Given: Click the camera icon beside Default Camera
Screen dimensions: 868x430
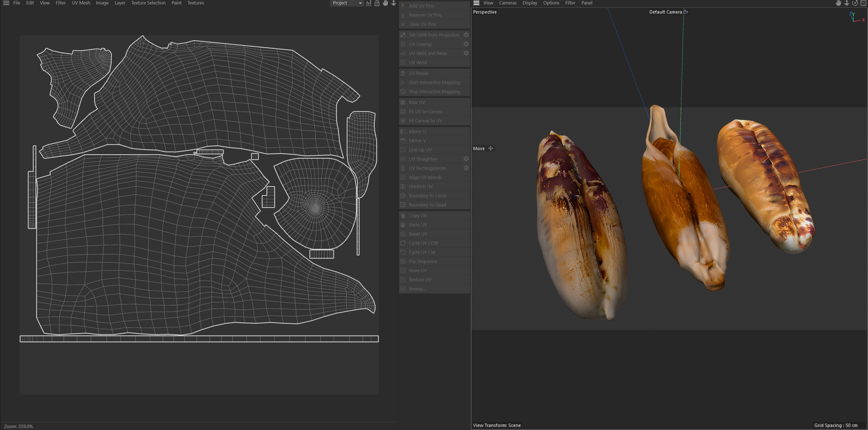Looking at the screenshot, I should [686, 12].
